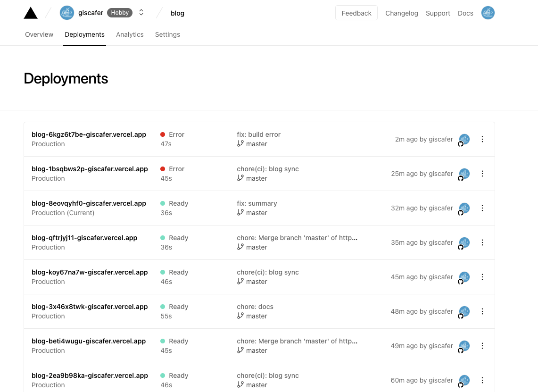Viewport: 538px width, 392px height.
Task: Expand the team scope switcher arrows
Action: coord(141,13)
